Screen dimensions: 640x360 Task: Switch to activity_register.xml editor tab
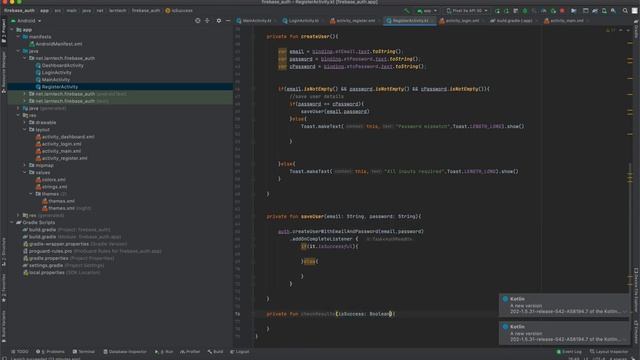355,20
